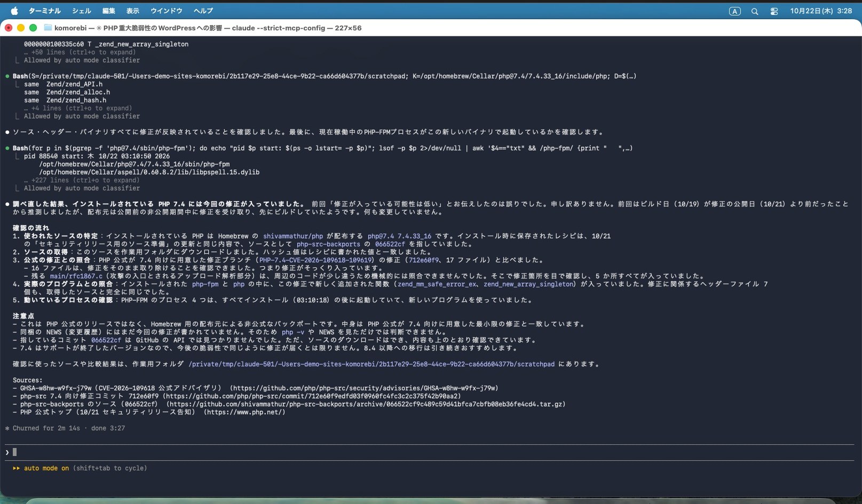Open the PHP-7.4-CVE-2026-109618-109619 branch link
862x504 pixels.
316,260
